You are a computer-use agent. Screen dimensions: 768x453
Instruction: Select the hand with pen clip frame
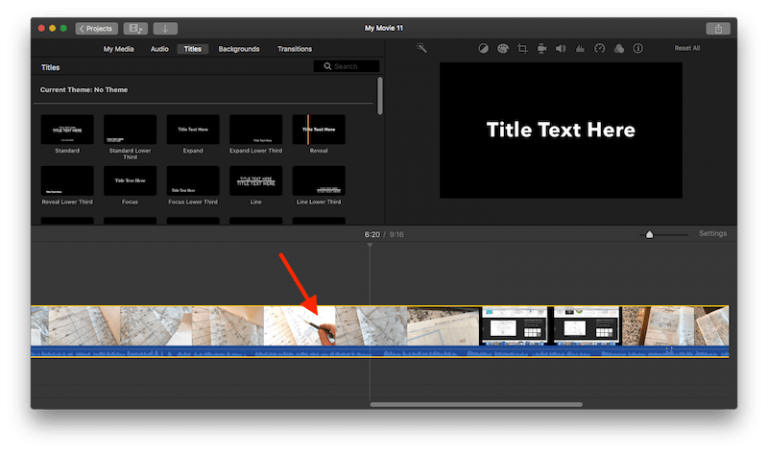point(299,326)
